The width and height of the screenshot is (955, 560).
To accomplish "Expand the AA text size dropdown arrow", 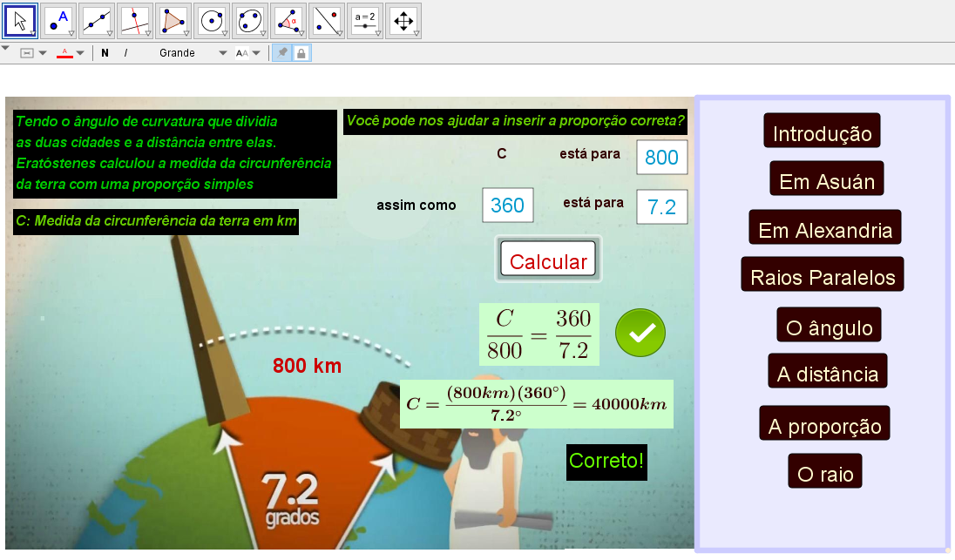I will [x=256, y=53].
